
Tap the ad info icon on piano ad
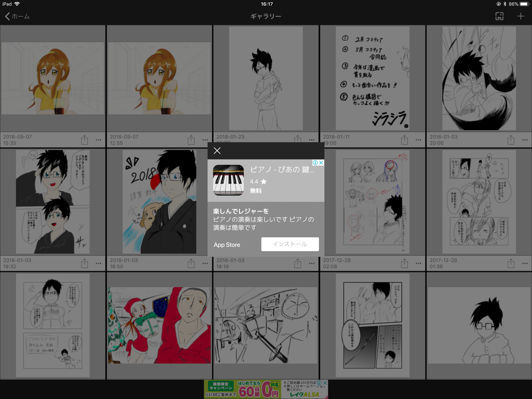pyautogui.click(x=315, y=163)
